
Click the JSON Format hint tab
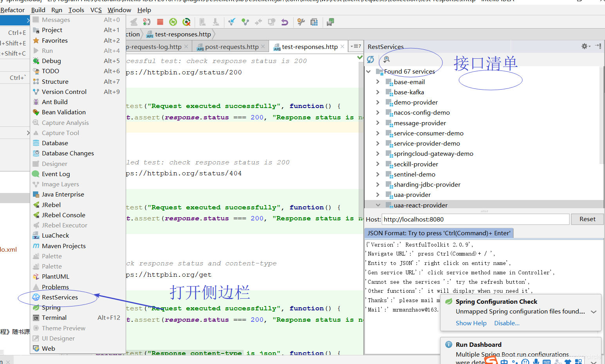(x=439, y=233)
